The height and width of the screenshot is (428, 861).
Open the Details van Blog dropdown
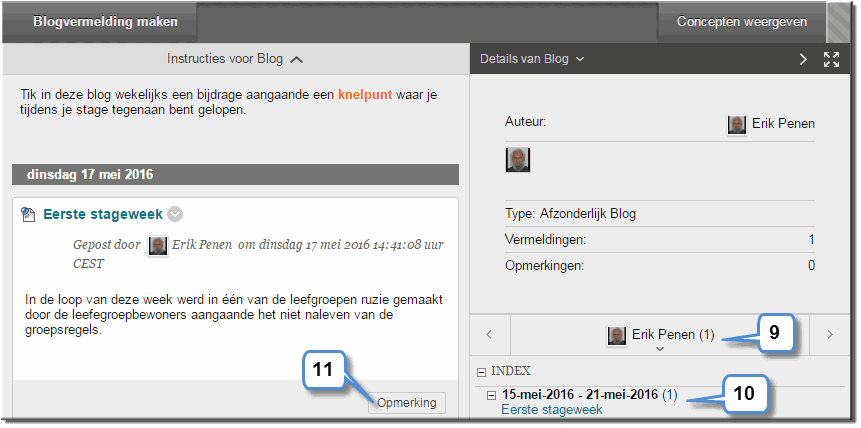point(532,59)
